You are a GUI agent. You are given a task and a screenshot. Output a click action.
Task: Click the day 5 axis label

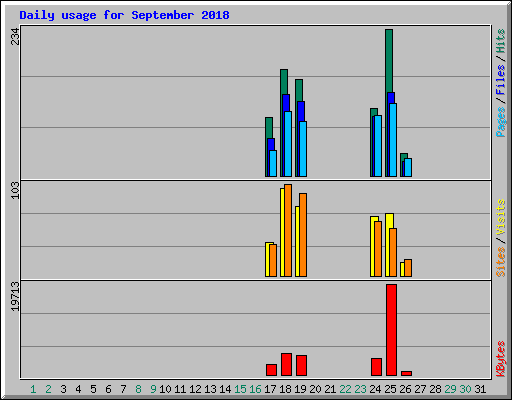coord(93,389)
